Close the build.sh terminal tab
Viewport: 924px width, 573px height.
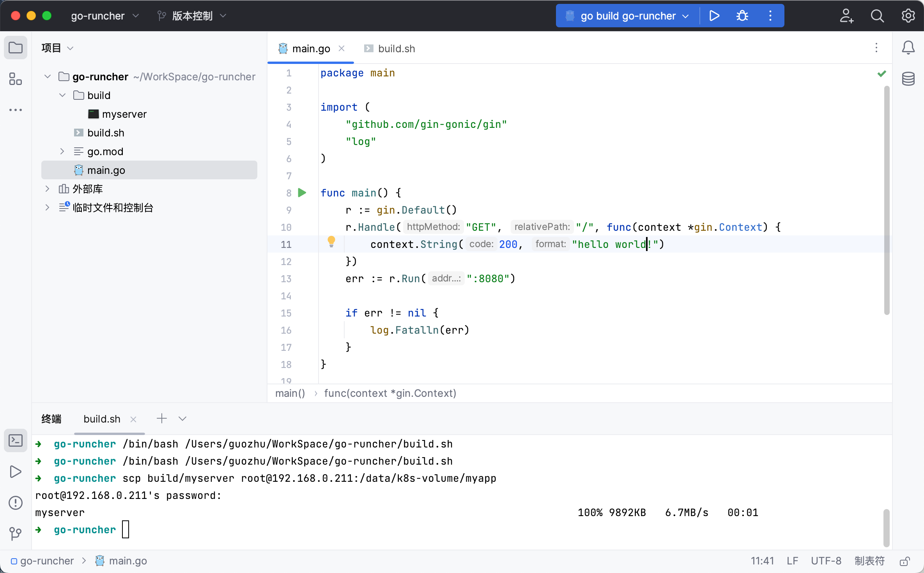(x=133, y=419)
